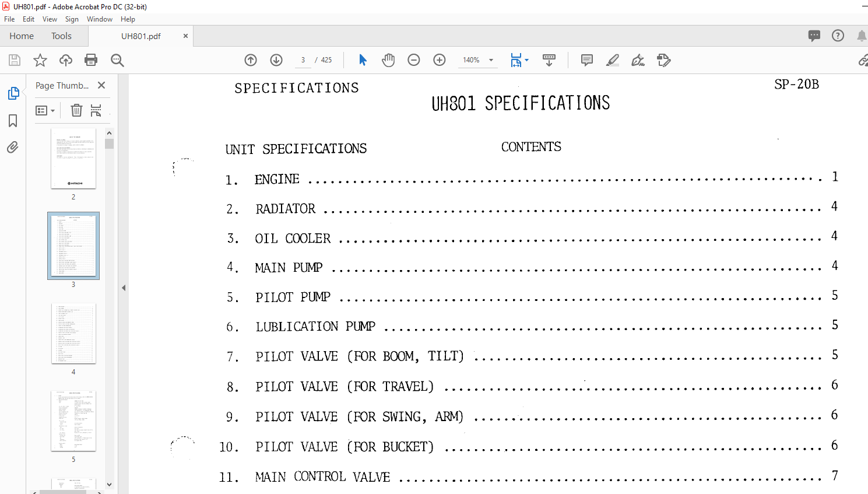868x494 pixels.
Task: Click the thumbnail panel scrollbar up arrow
Action: coord(109,132)
